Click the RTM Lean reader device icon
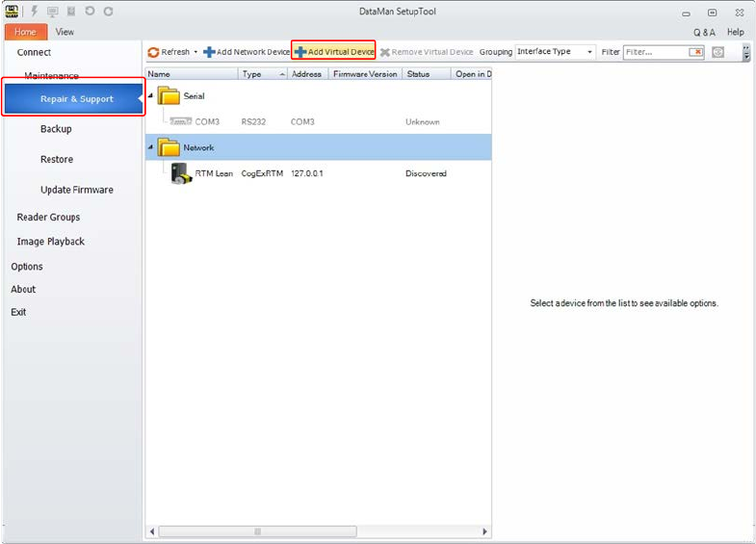Screen dimensions: 756x544 [182, 173]
